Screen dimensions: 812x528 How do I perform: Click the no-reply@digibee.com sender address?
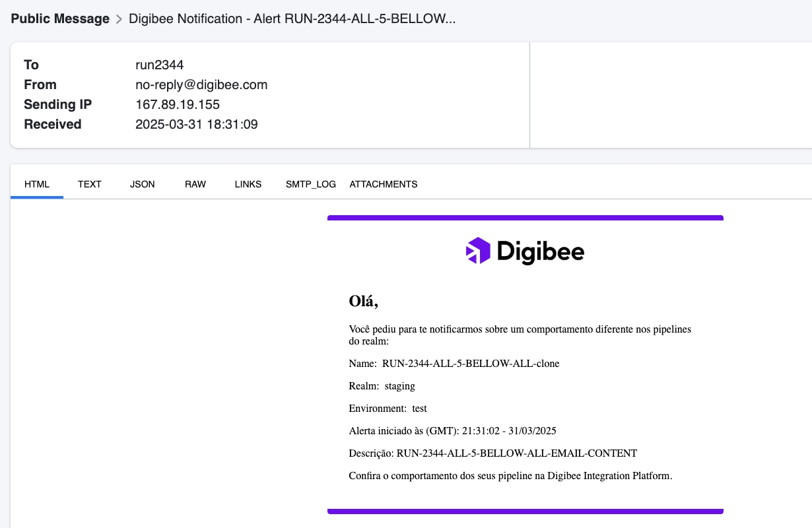pyautogui.click(x=201, y=84)
